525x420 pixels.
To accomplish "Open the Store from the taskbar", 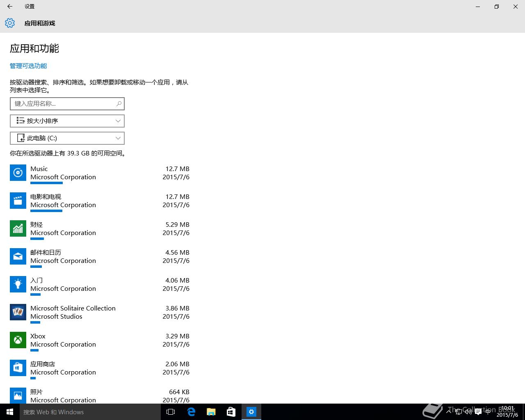I will 231,412.
